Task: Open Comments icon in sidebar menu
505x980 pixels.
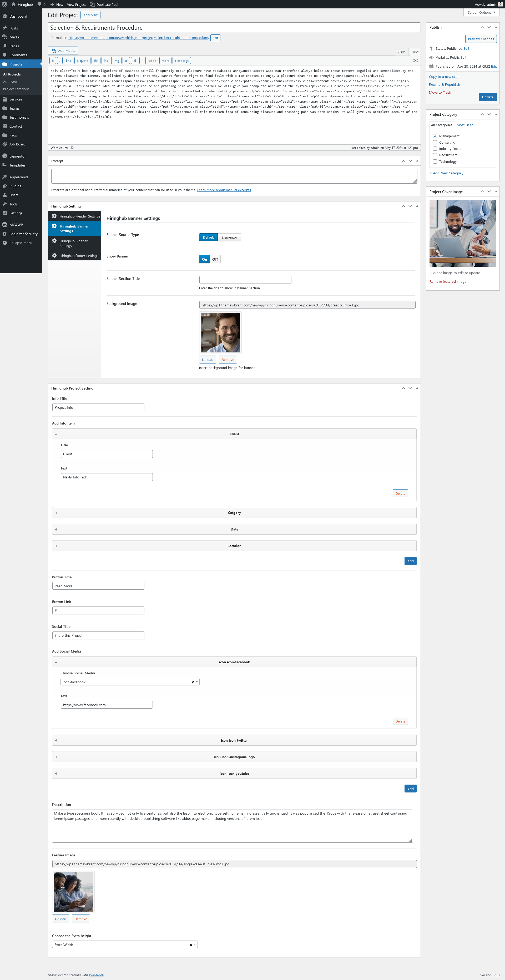Action: click(4, 55)
